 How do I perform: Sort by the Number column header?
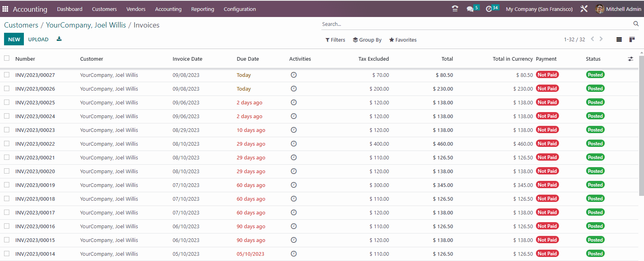[x=25, y=59]
